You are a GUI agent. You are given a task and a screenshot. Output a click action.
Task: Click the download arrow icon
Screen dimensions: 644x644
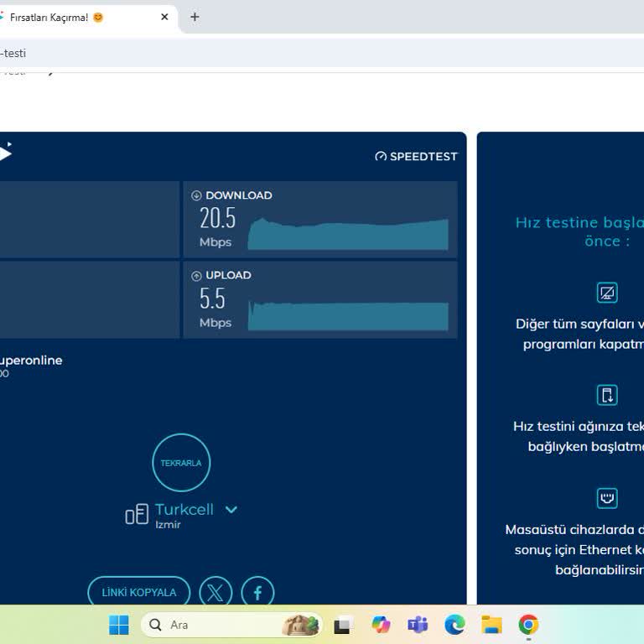[x=196, y=195]
